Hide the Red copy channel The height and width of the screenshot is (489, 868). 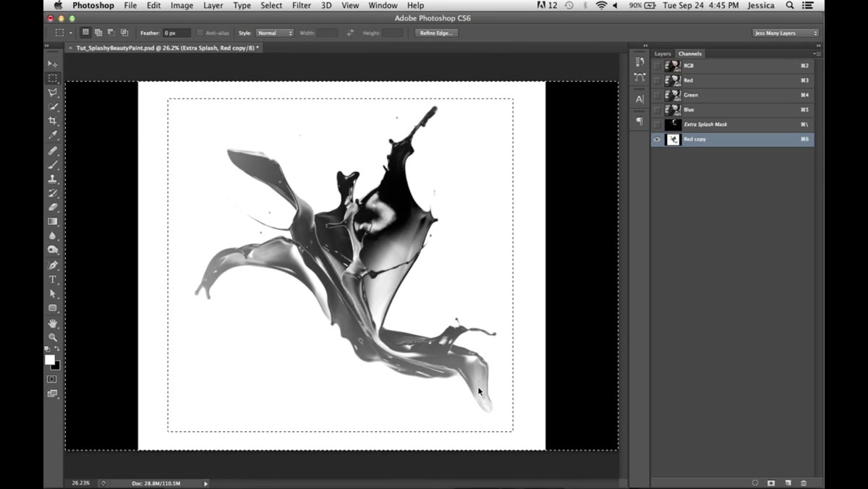click(x=657, y=139)
